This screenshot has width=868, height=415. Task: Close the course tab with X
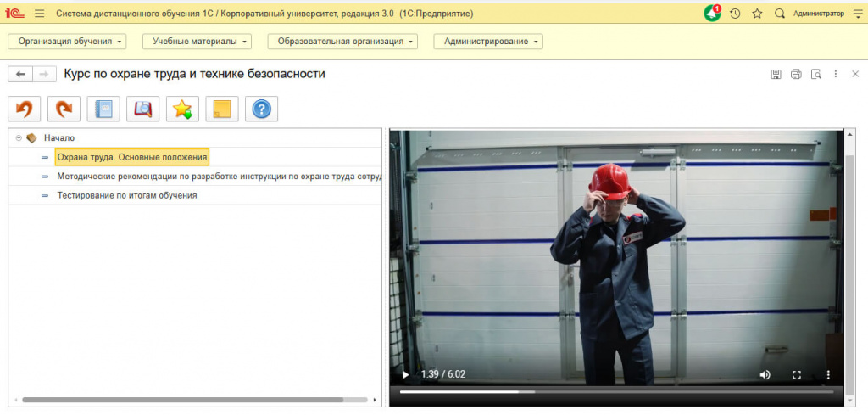855,74
